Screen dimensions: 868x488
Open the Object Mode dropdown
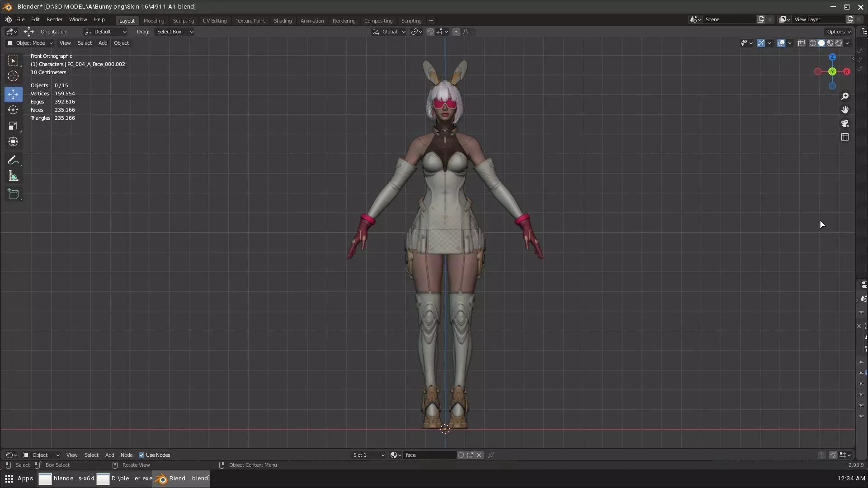point(30,43)
